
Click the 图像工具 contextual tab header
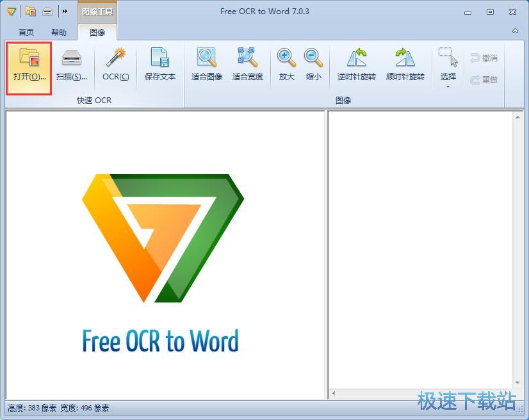click(97, 12)
